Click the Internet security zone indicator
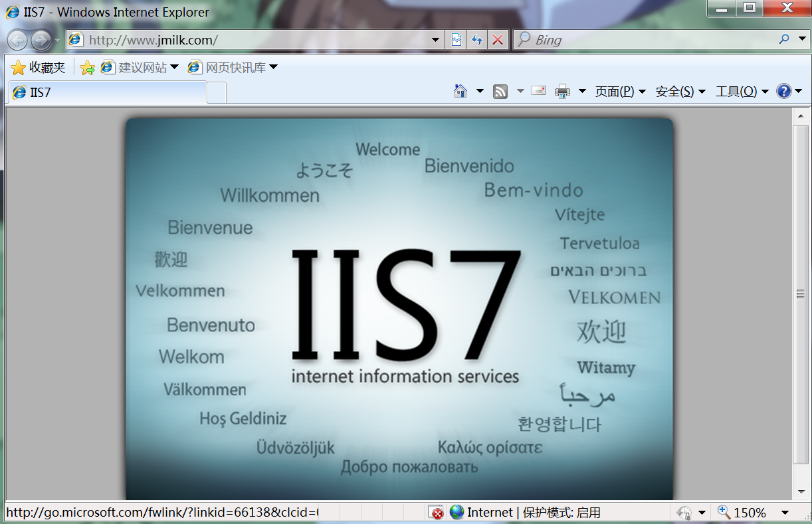 click(x=525, y=513)
